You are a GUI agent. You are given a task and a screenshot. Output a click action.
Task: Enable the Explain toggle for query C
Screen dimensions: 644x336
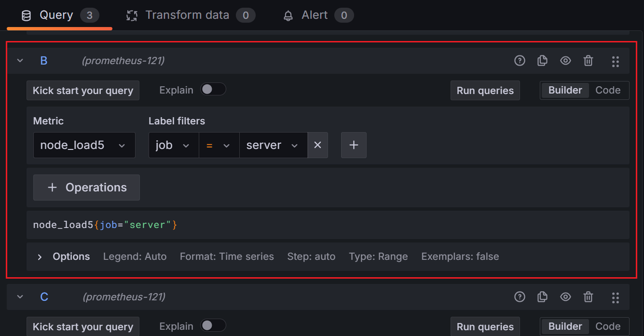click(213, 325)
